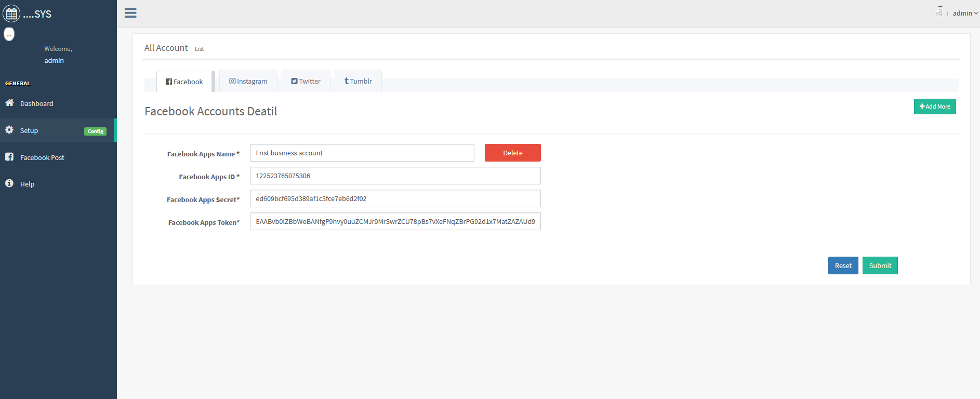Open Help in the sidebar
Image resolution: width=980 pixels, height=399 pixels.
(x=58, y=184)
